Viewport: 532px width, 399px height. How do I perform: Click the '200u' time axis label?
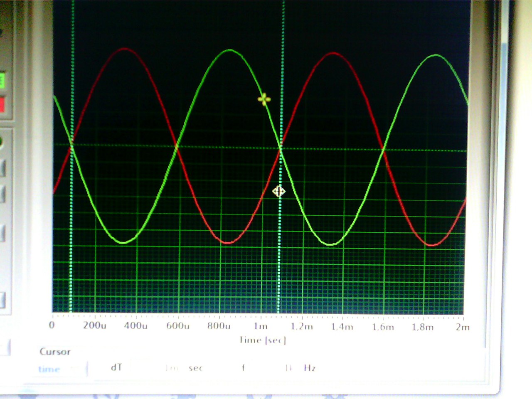[x=94, y=325]
